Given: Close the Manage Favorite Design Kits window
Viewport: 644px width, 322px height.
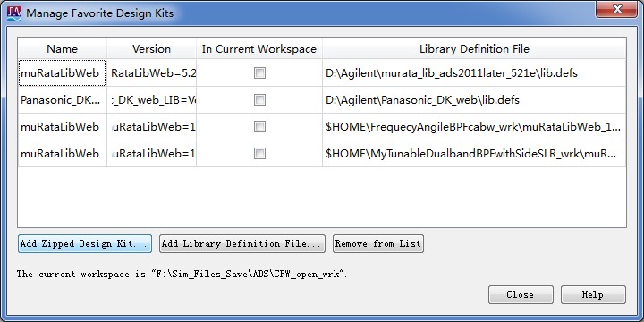Looking at the screenshot, I should [x=617, y=9].
